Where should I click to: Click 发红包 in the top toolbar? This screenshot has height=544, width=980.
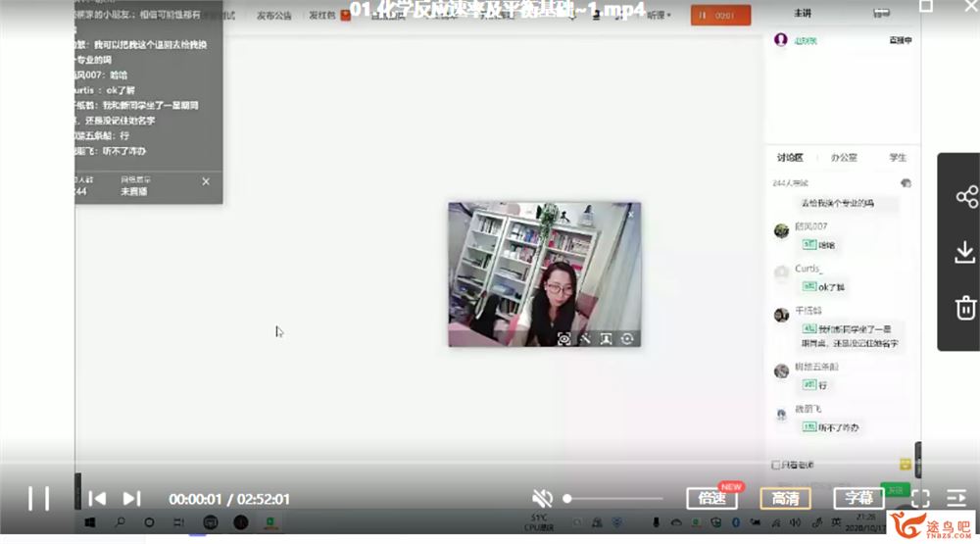tap(321, 15)
